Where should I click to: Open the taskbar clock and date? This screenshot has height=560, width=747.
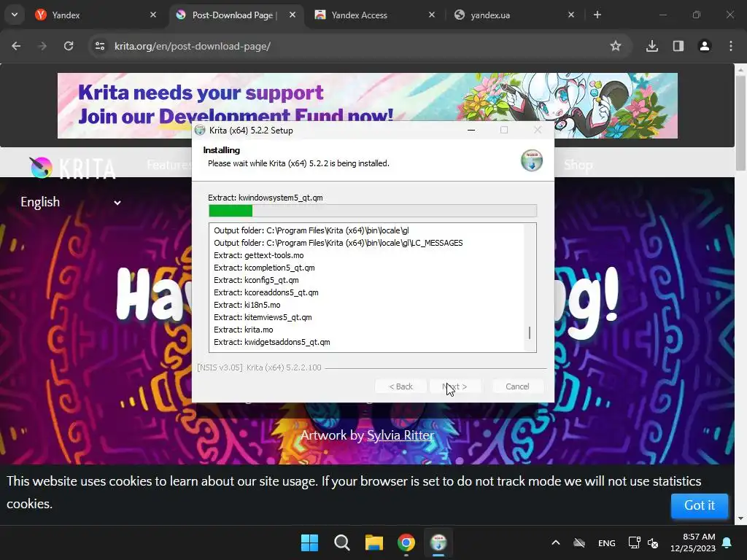tap(693, 542)
